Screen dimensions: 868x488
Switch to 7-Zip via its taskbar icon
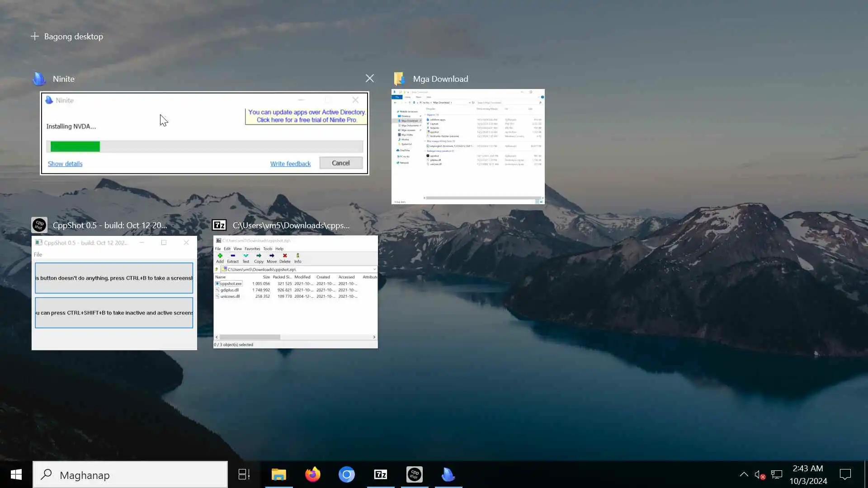click(381, 474)
